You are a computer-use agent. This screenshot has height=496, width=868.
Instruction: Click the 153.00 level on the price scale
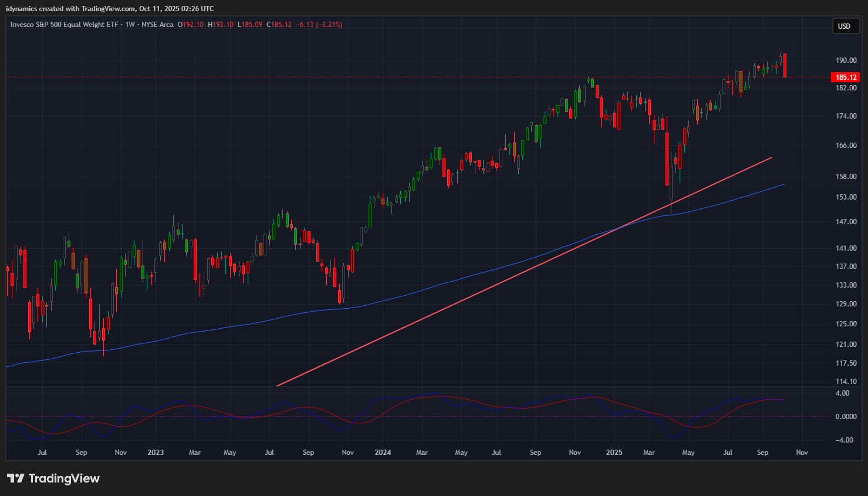(846, 197)
